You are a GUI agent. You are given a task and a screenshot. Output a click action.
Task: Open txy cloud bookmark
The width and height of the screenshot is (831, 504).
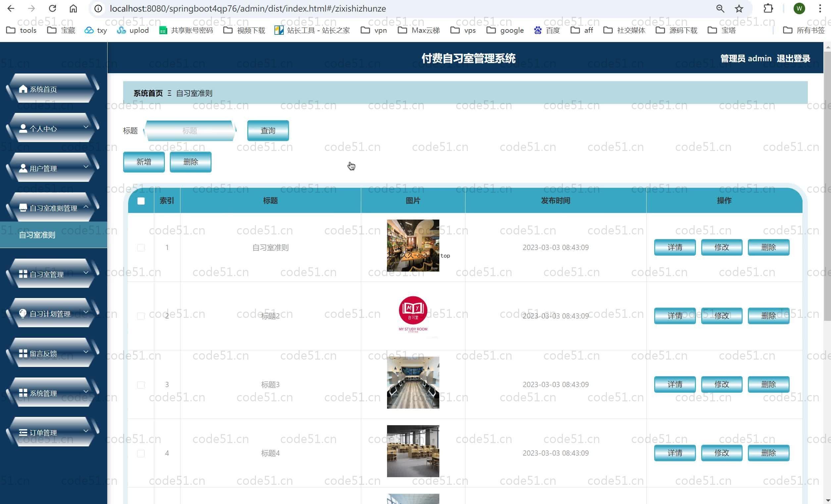pyautogui.click(x=96, y=30)
